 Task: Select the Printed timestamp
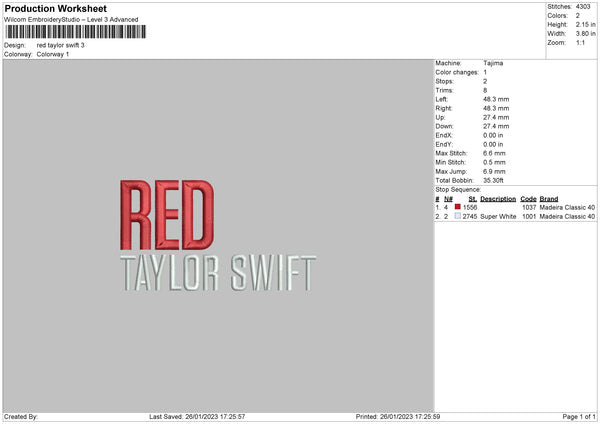[410, 417]
